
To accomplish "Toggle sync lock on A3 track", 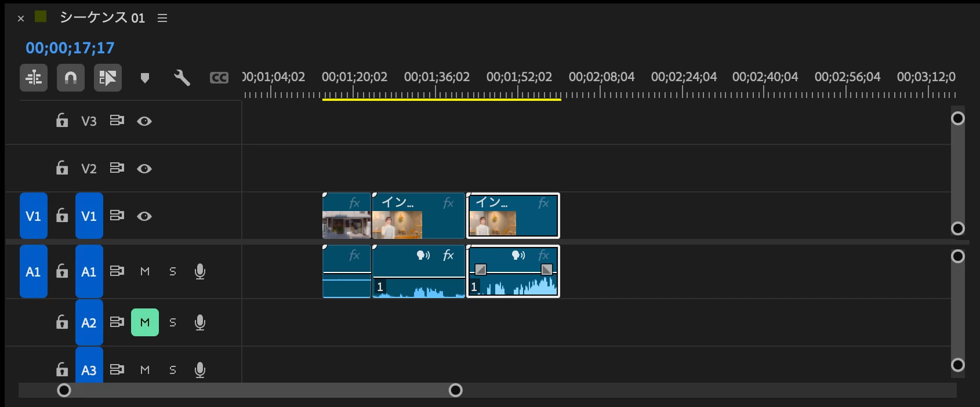I will [117, 370].
